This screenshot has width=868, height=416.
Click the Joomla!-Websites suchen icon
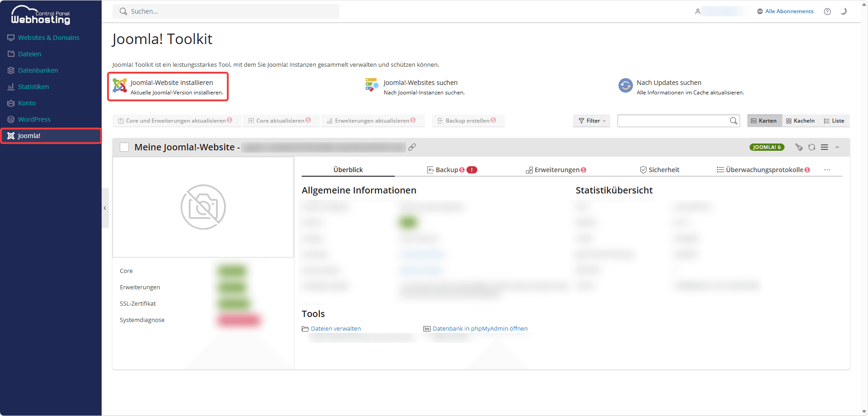click(x=372, y=85)
